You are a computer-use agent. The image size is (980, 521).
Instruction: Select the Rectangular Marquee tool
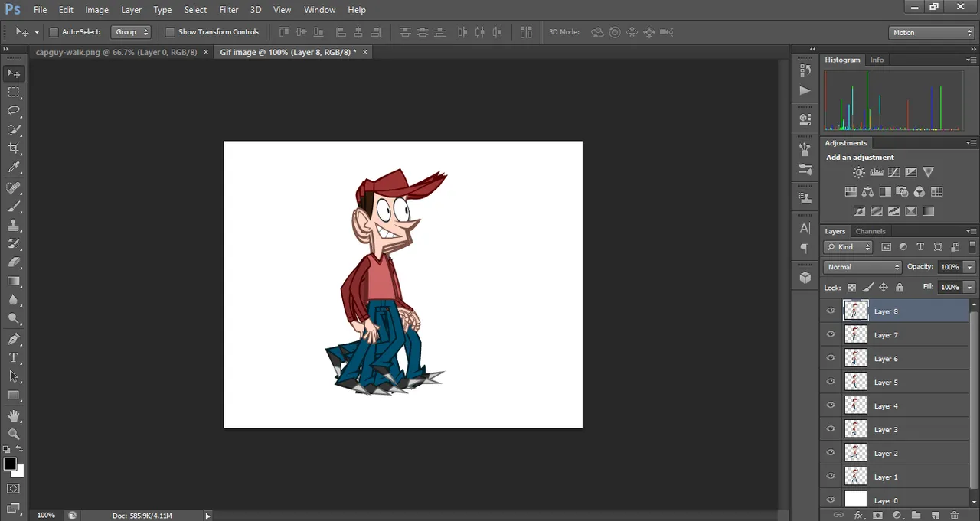click(x=14, y=93)
